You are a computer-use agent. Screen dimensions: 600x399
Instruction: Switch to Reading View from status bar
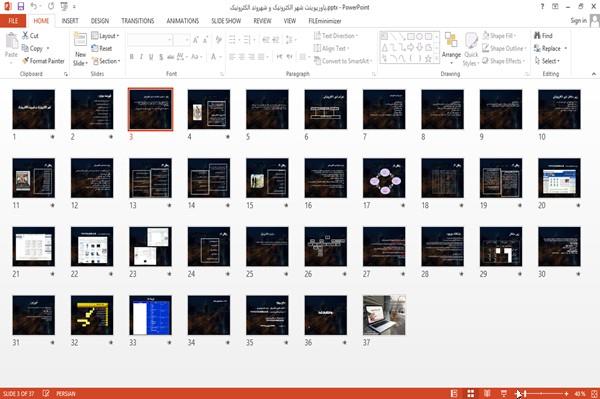[x=487, y=393]
